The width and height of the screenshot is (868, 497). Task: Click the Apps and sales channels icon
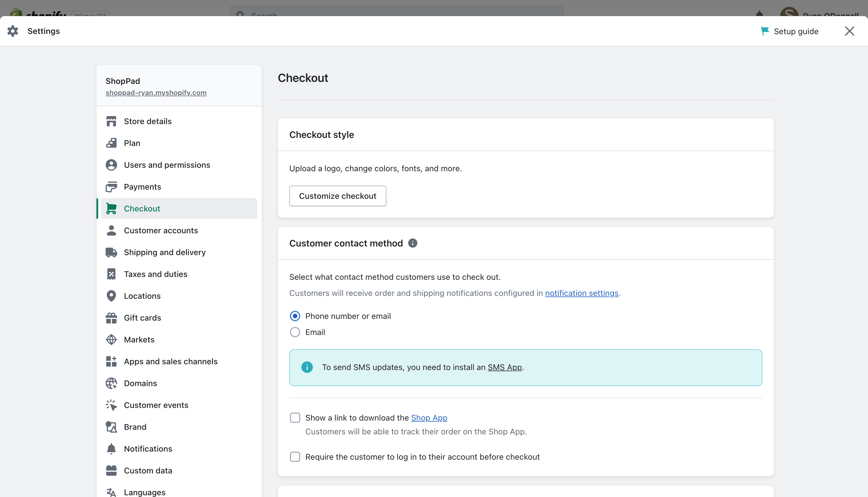point(111,362)
